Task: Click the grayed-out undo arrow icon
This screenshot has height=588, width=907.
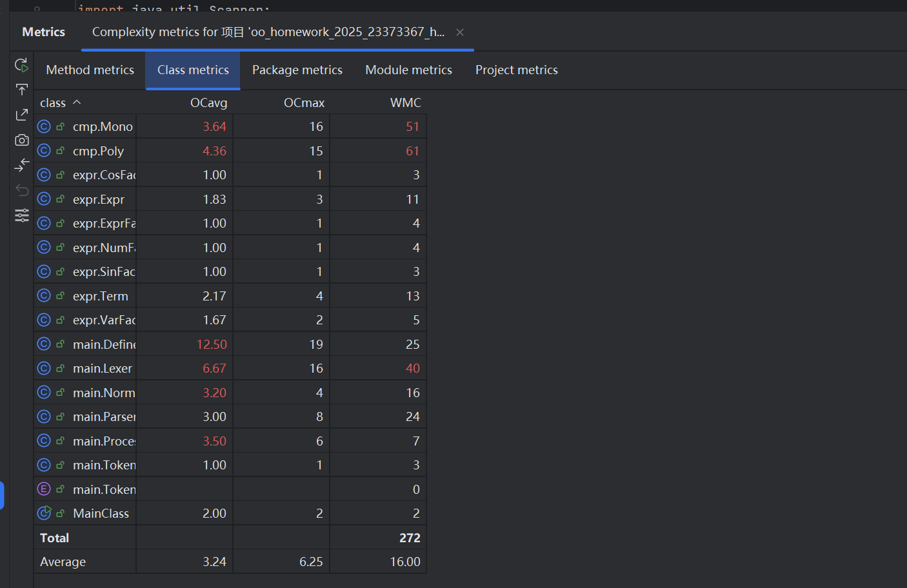Action: [21, 190]
